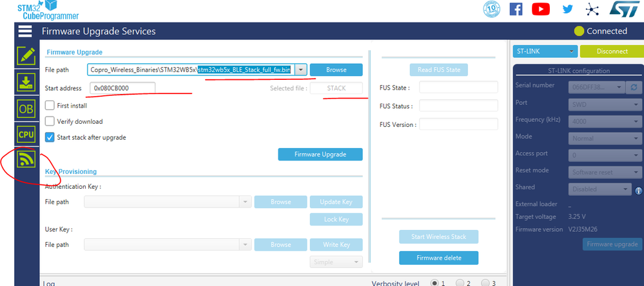Open CPU view icon
Screen dimensions: 644x286
tap(26, 134)
